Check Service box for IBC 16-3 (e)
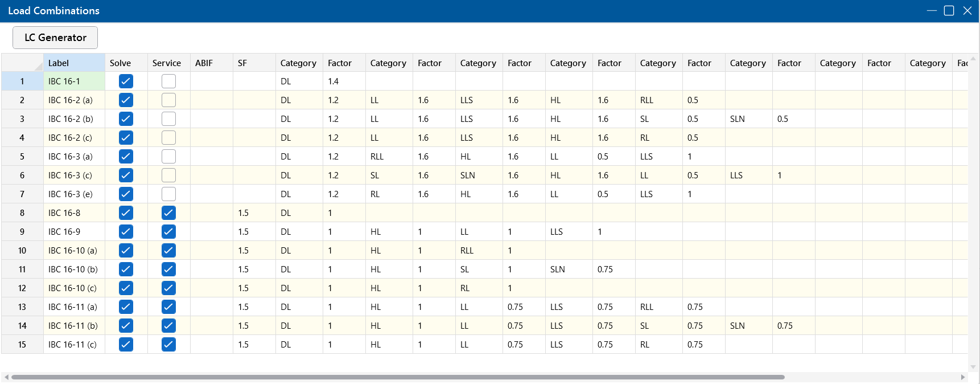 [x=168, y=194]
